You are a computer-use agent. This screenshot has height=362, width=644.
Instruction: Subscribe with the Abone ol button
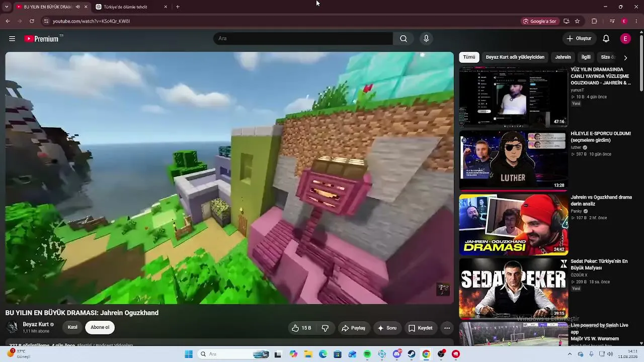[100, 327]
